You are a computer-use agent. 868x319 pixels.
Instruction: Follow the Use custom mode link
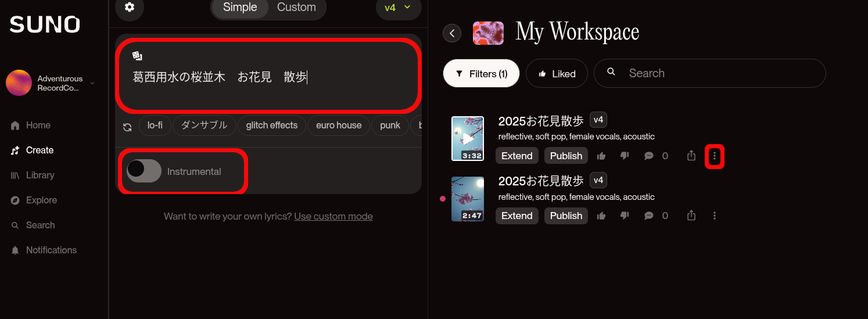pos(333,216)
